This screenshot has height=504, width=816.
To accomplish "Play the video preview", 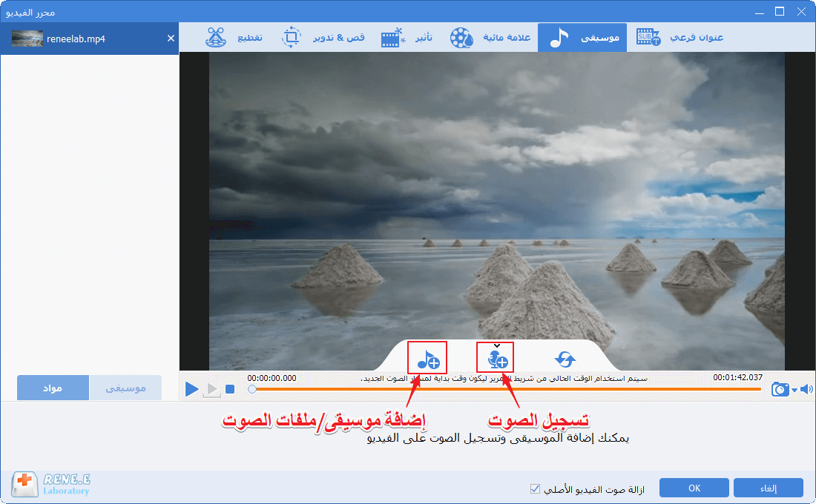I will click(191, 388).
